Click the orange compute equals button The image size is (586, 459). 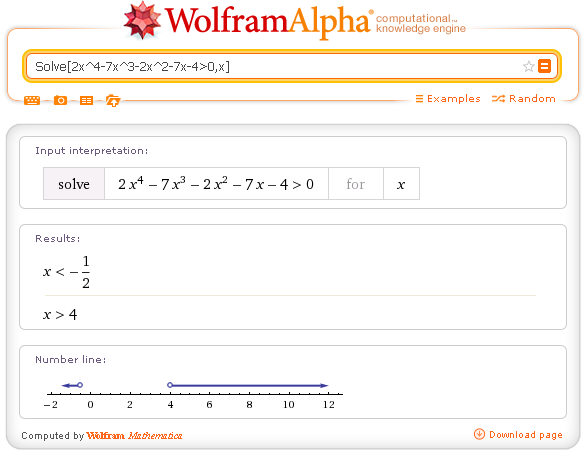(545, 66)
